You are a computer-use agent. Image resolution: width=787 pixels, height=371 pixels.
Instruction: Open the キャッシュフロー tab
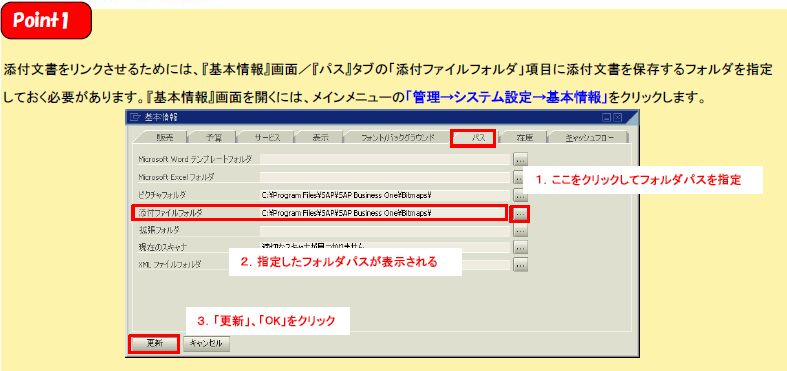tap(589, 138)
